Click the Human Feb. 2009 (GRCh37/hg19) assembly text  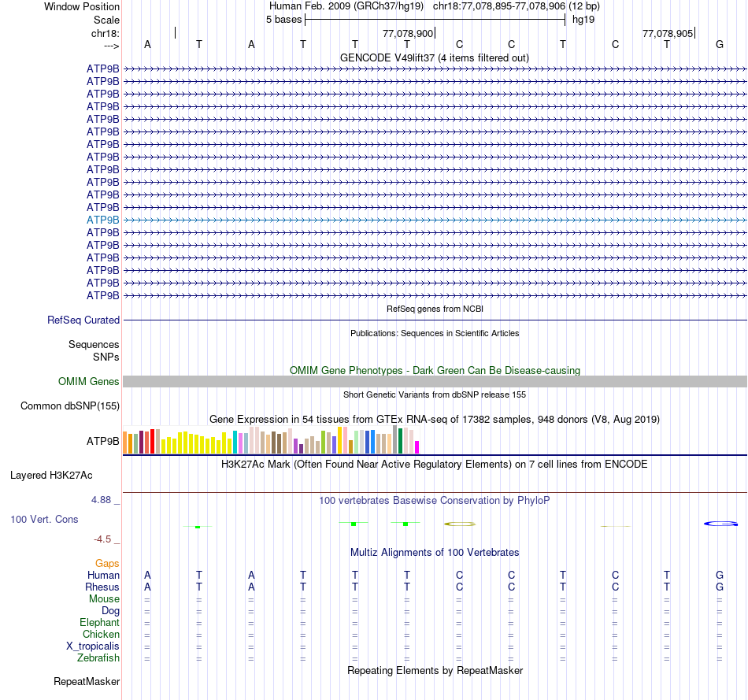click(x=346, y=6)
